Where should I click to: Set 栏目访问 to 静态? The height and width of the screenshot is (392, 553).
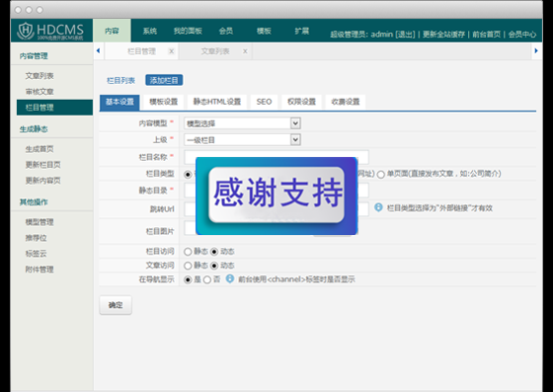[188, 252]
